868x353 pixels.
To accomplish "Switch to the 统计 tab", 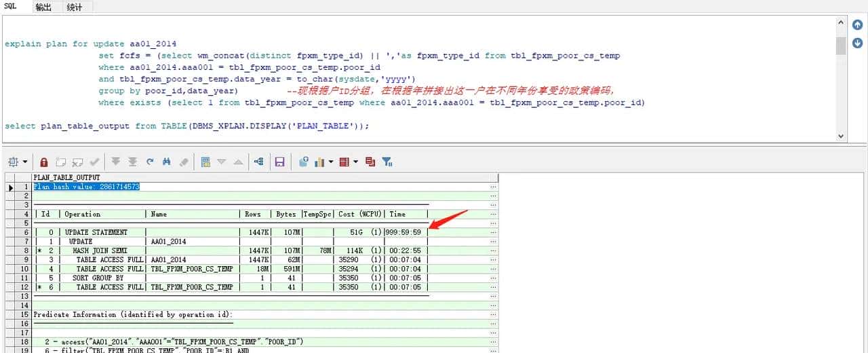I will [75, 7].
